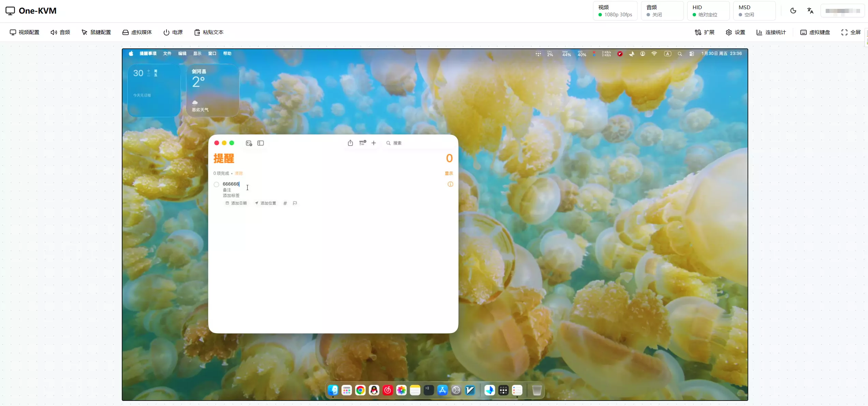The width and height of the screenshot is (868, 406).
Task: Open the 粘贴文本 paste text tool
Action: click(209, 32)
